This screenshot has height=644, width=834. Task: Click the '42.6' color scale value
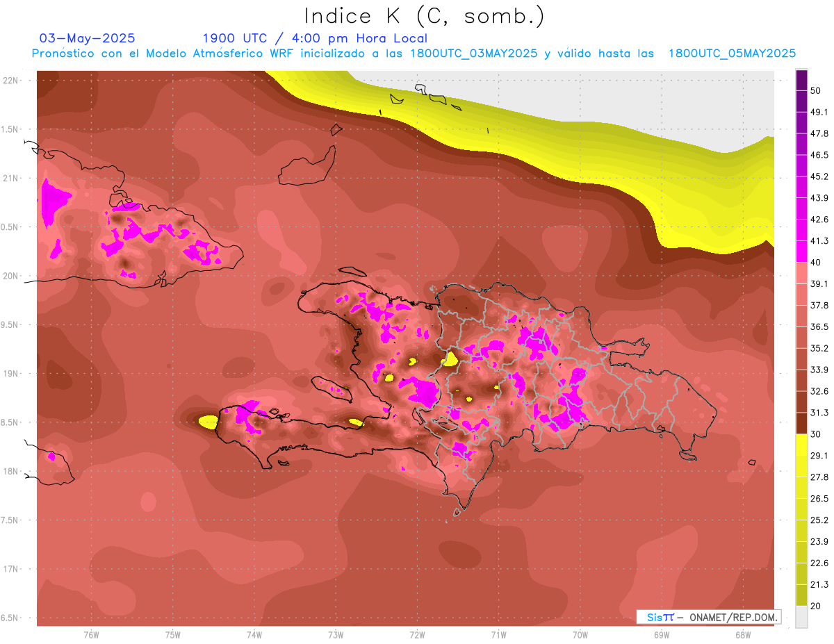tap(819, 219)
